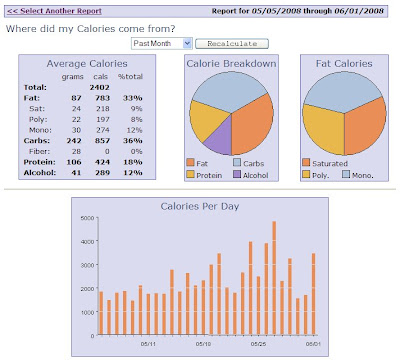Click the Fat legend color swatch

[190, 163]
